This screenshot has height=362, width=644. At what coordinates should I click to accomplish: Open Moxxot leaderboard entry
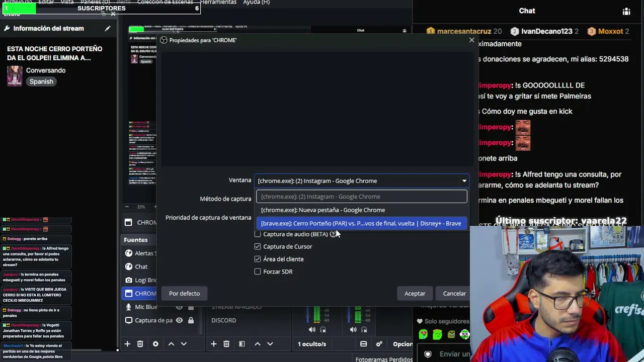click(x=608, y=31)
